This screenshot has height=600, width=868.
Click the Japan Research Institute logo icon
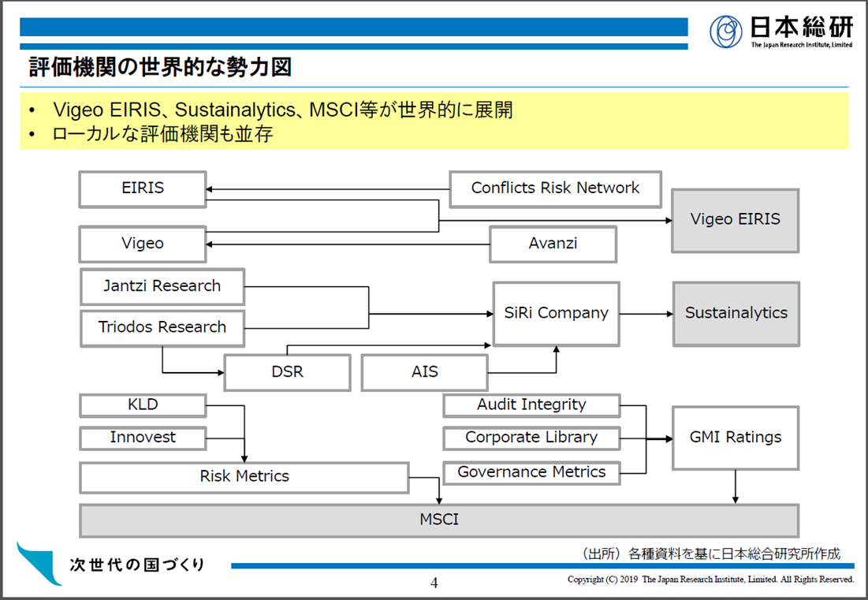(x=725, y=32)
